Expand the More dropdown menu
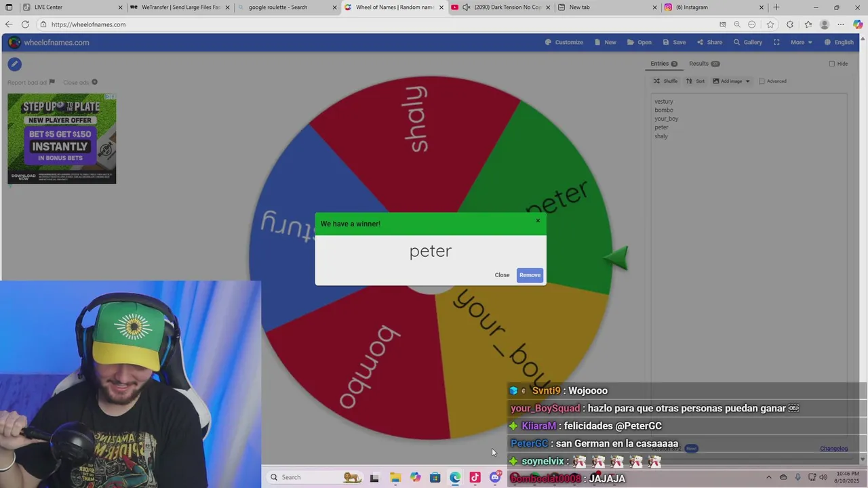Image resolution: width=868 pixels, height=488 pixels. [801, 42]
